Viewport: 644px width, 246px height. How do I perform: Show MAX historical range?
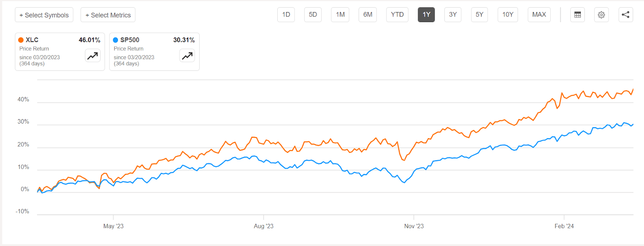(x=539, y=15)
